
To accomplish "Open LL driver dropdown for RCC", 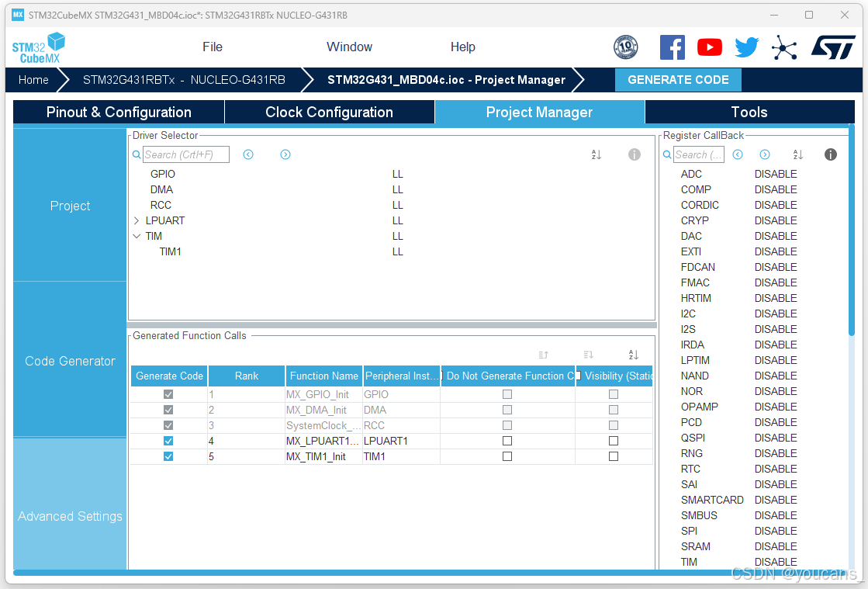I will coord(397,206).
